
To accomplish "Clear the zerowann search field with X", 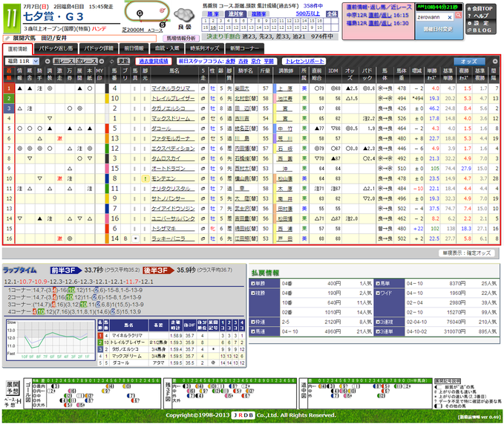I will point(450,17).
